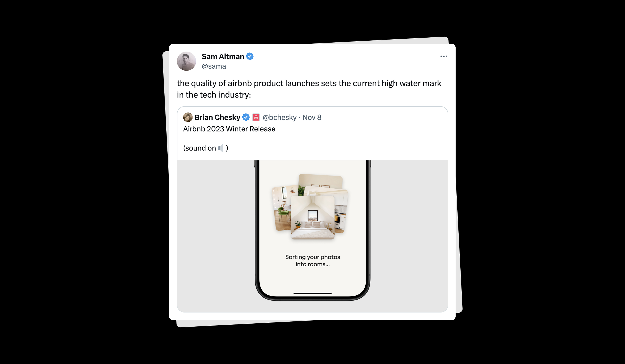
Task: Click the speaker emoji after 'sound on'
Action: pyautogui.click(x=221, y=148)
